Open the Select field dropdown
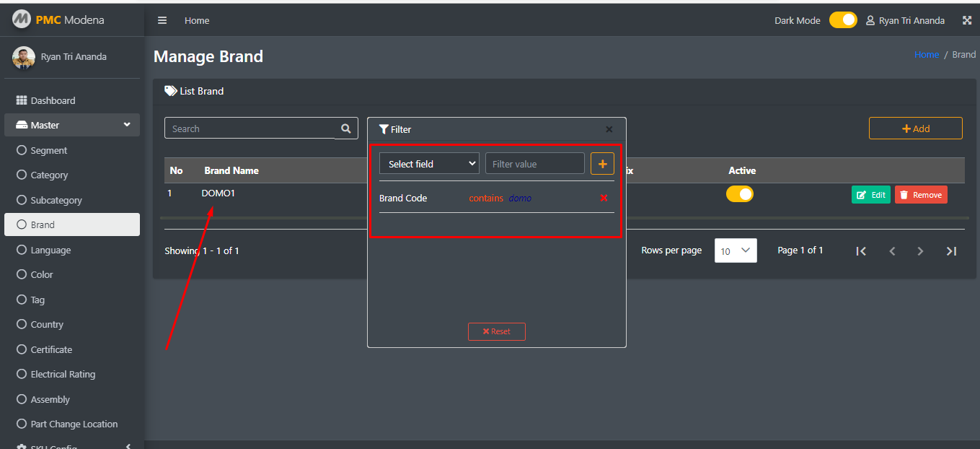The height and width of the screenshot is (449, 980). click(x=429, y=164)
